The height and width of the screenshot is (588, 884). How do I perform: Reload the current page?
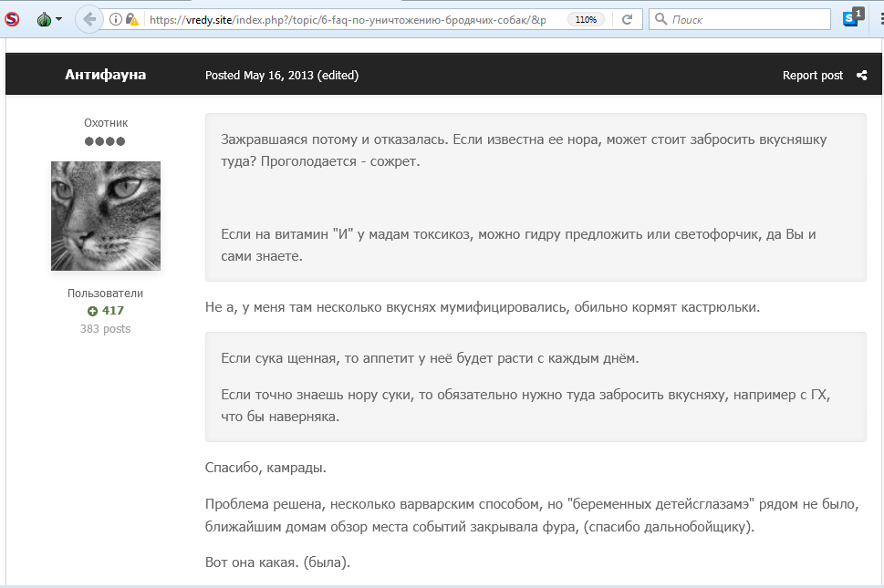[x=627, y=20]
